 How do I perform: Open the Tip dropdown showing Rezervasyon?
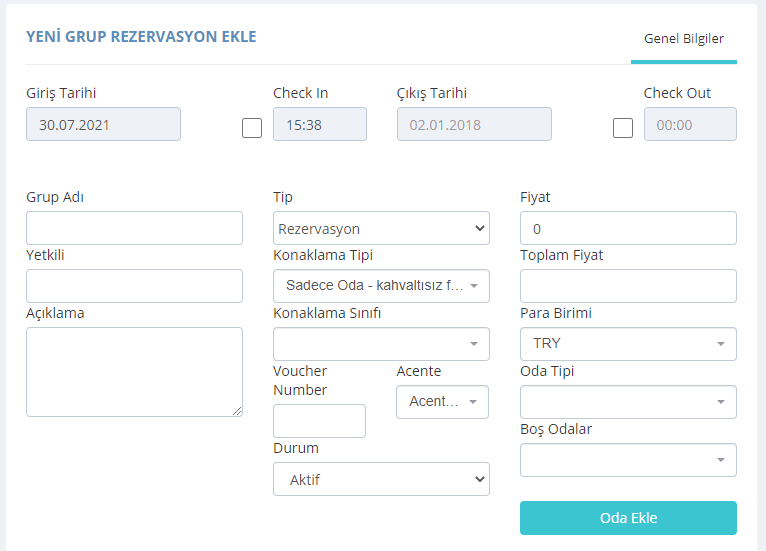click(x=382, y=228)
